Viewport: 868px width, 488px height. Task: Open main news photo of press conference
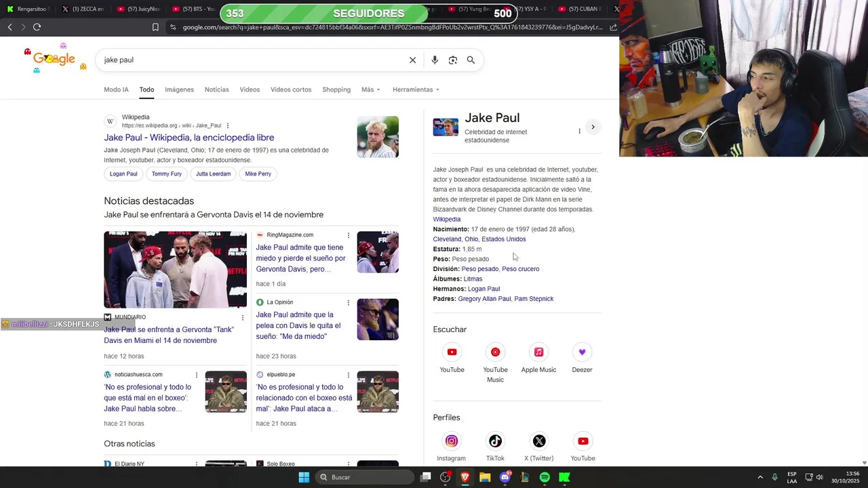(175, 270)
